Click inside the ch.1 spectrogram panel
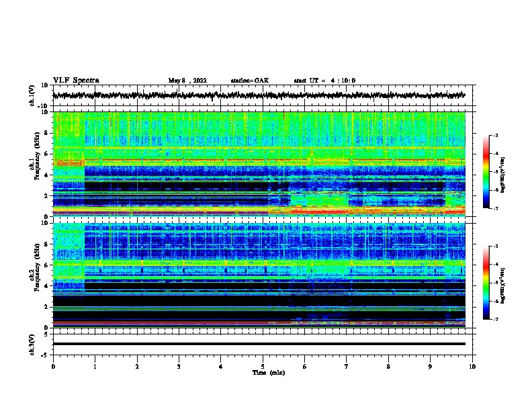The width and height of the screenshot is (532, 411). click(x=259, y=164)
